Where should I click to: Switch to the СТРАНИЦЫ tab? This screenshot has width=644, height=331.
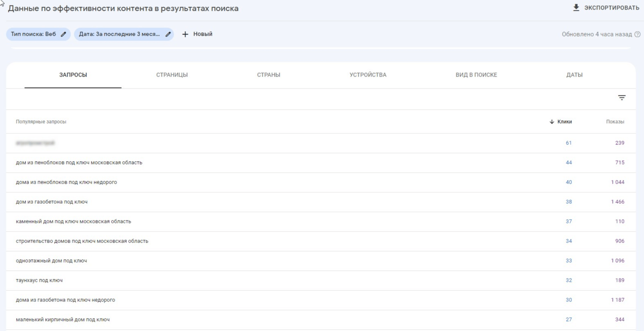pyautogui.click(x=172, y=74)
